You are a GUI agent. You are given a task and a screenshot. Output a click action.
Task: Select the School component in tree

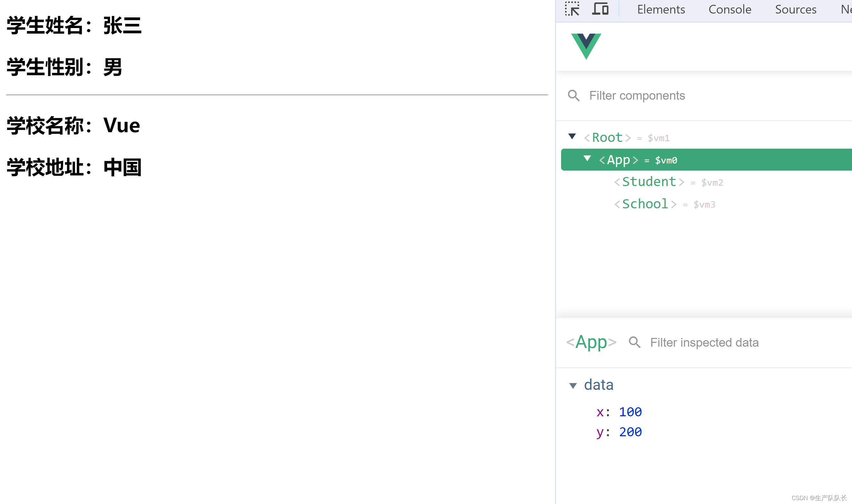(x=645, y=204)
